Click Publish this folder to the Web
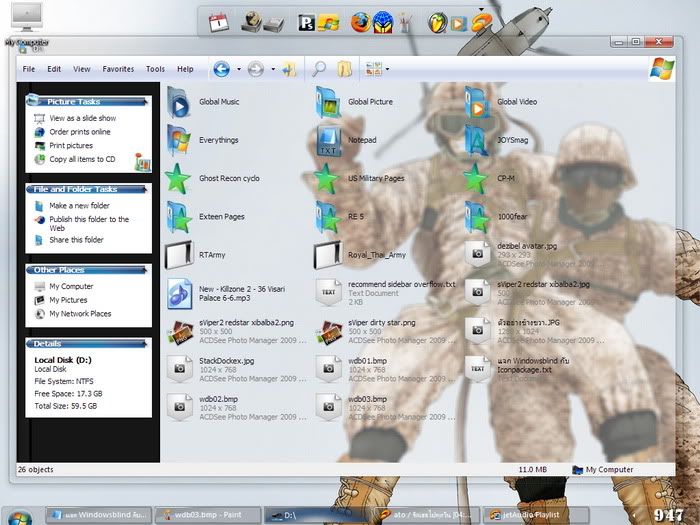 (x=89, y=224)
